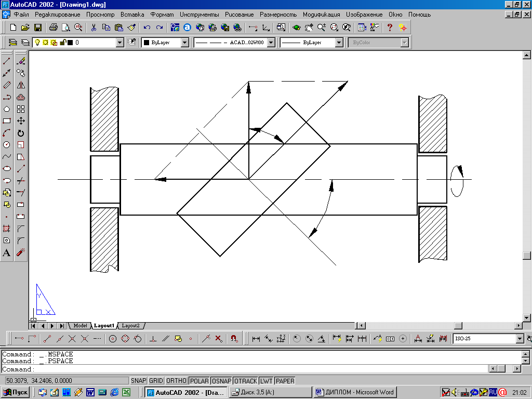Open an existing drawing
Image resolution: width=532 pixels, height=399 pixels.
click(25, 28)
